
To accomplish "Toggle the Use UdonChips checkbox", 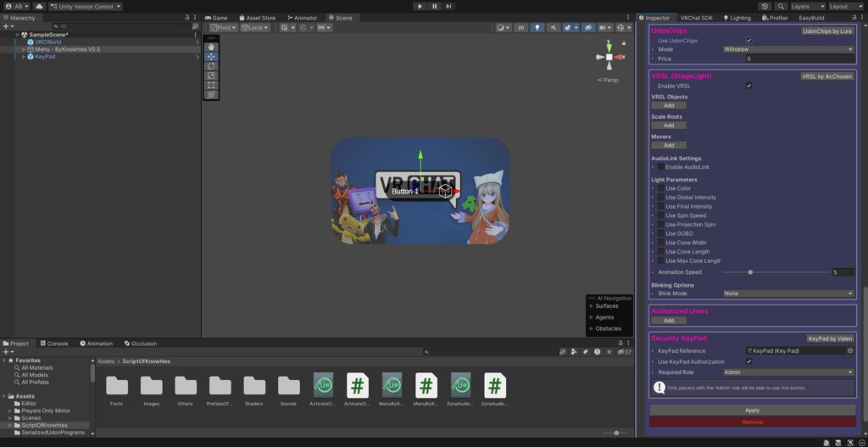I will 749,41.
